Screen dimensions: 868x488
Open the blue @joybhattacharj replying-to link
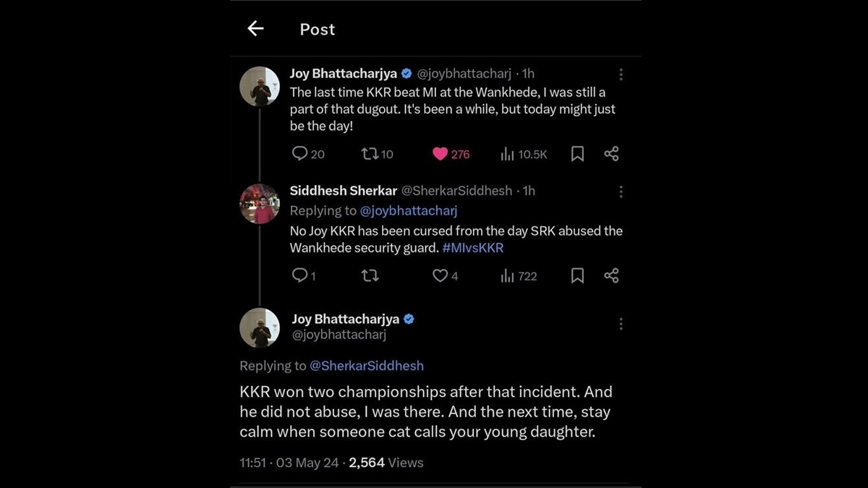click(409, 210)
